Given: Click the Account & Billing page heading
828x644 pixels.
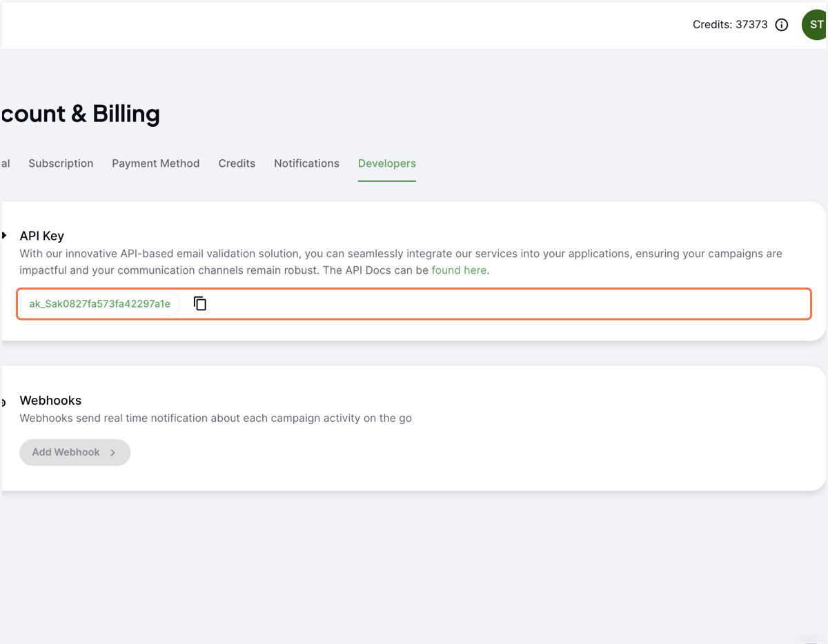Looking at the screenshot, I should [81, 114].
